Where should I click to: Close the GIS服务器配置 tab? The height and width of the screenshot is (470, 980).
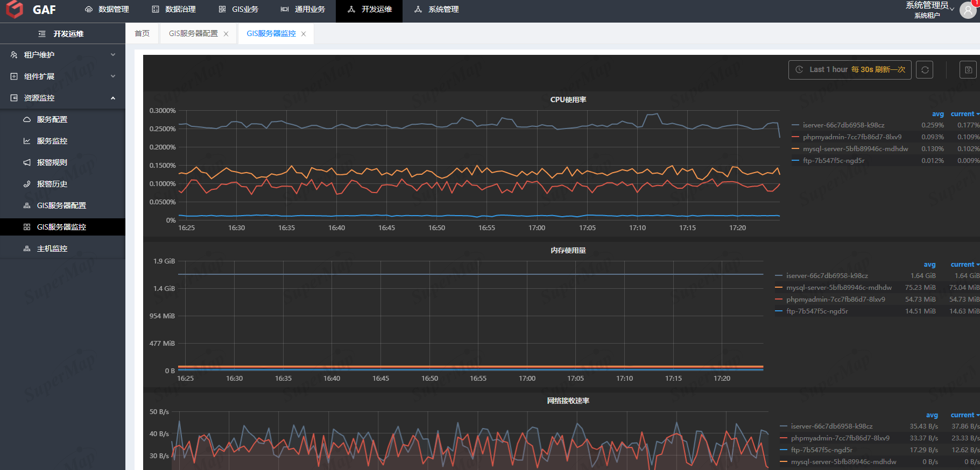[x=226, y=34]
